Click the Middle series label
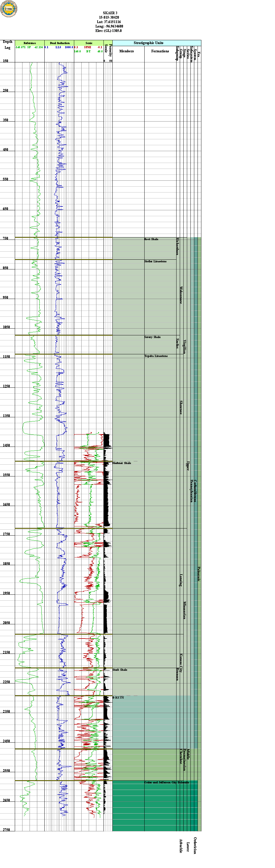Image resolution: width=275 pixels, height=868 pixels. pyautogui.click(x=188, y=754)
